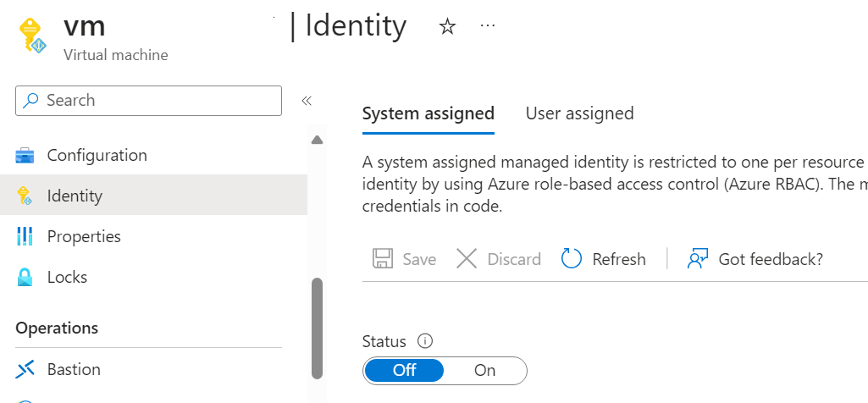Image resolution: width=868 pixels, height=403 pixels.
Task: Click the Locks padlock icon
Action: pyautogui.click(x=25, y=278)
